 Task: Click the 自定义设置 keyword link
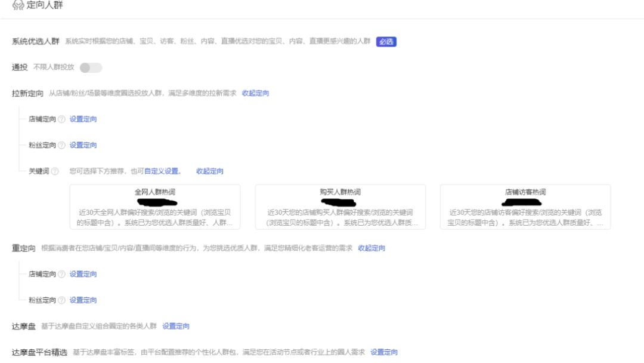pos(162,171)
